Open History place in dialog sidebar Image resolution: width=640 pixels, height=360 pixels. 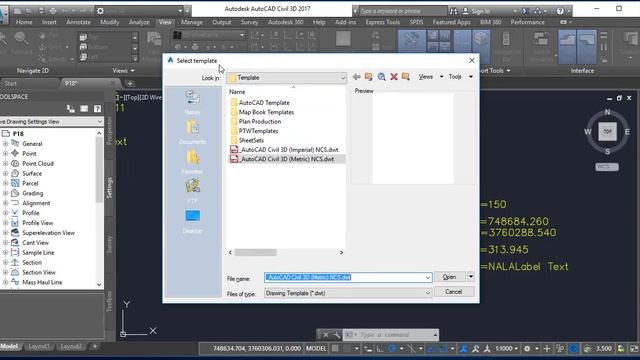click(x=192, y=102)
